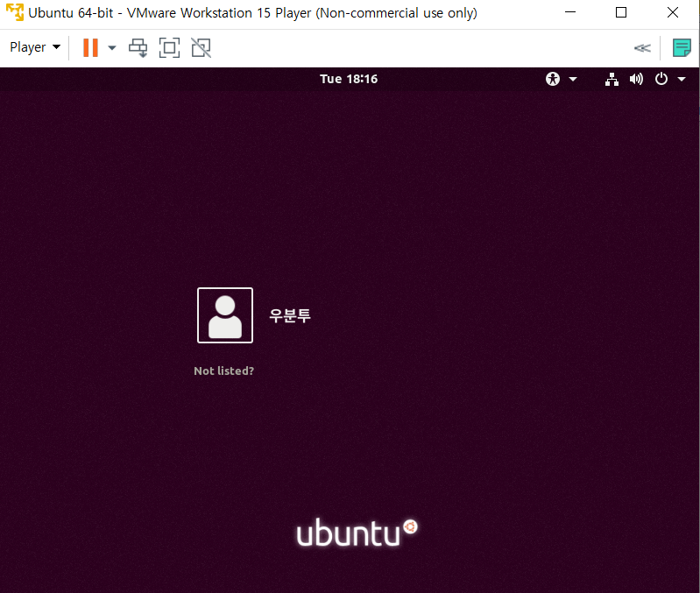Viewport: 700px width, 593px height.
Task: Collapse the toolbar with the double-arrow icon
Action: click(642, 48)
